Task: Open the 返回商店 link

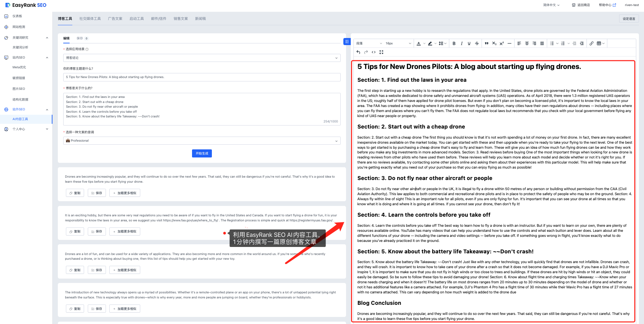Action: (581, 5)
